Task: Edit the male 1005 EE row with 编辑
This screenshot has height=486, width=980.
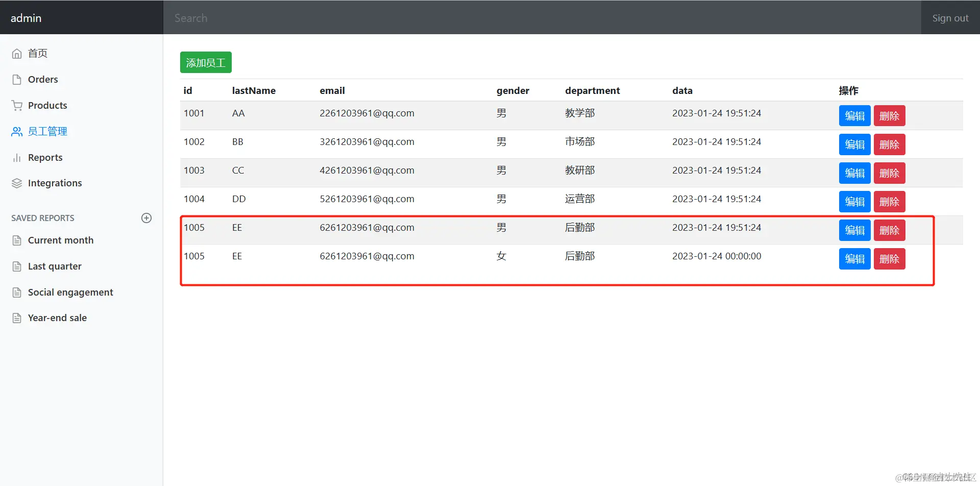Action: click(x=854, y=230)
